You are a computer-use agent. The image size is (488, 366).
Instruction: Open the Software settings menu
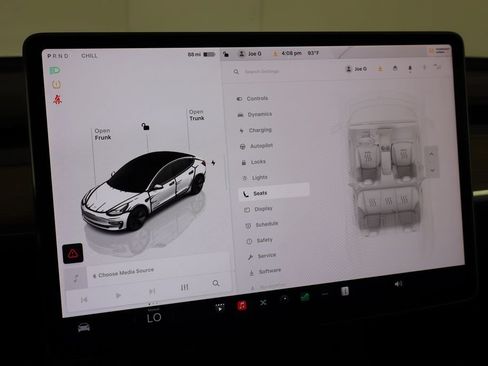click(x=266, y=271)
